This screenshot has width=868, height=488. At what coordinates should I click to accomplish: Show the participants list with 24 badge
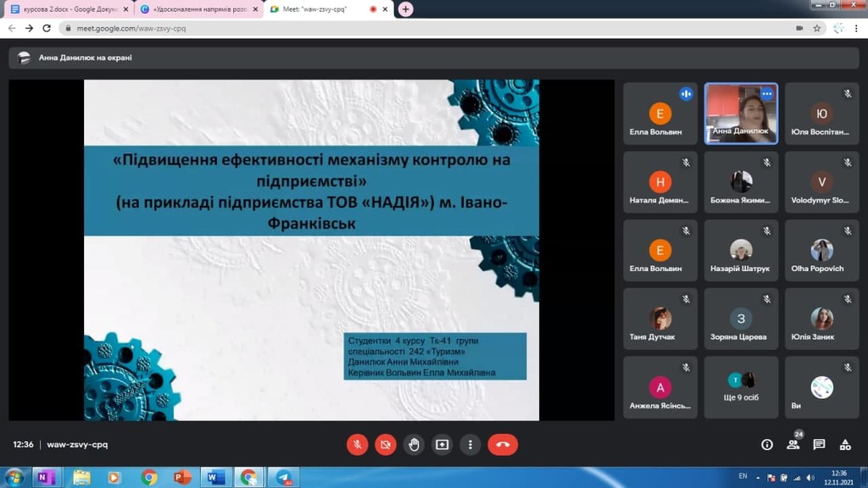[793, 445]
